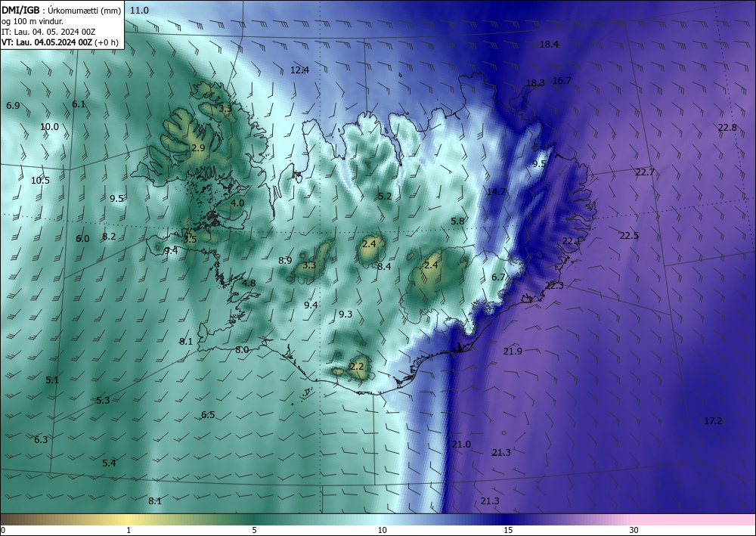
Task: Select the 11.0 value beside the title box
Action: tap(139, 10)
